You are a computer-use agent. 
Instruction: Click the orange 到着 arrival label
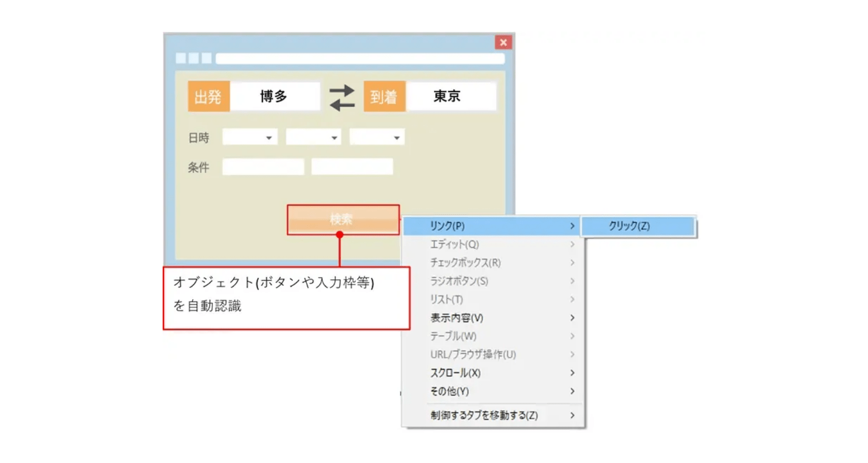pos(384,96)
